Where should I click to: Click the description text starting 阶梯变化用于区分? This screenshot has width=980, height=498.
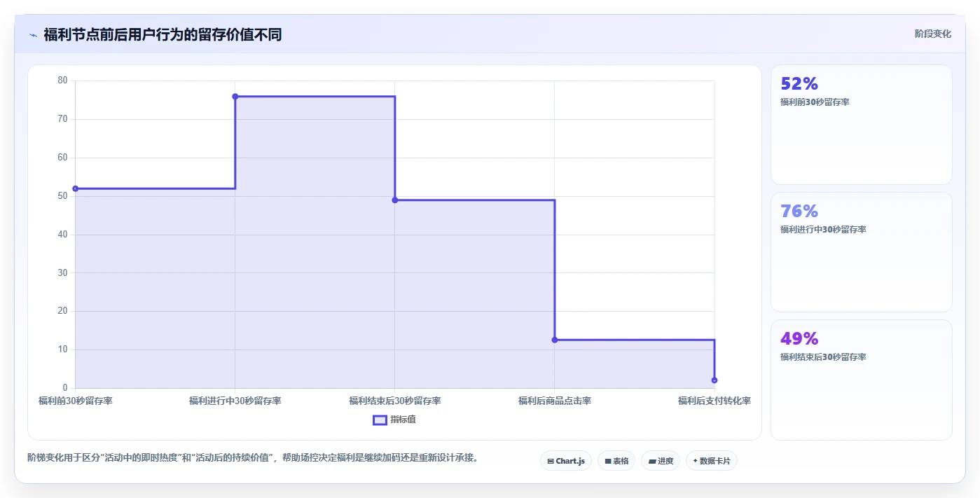pyautogui.click(x=252, y=458)
